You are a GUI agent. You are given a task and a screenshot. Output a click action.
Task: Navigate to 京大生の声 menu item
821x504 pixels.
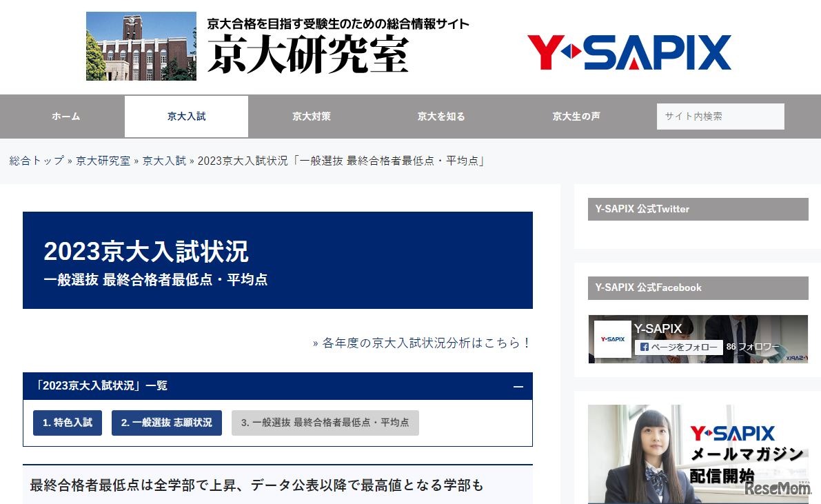pos(576,117)
